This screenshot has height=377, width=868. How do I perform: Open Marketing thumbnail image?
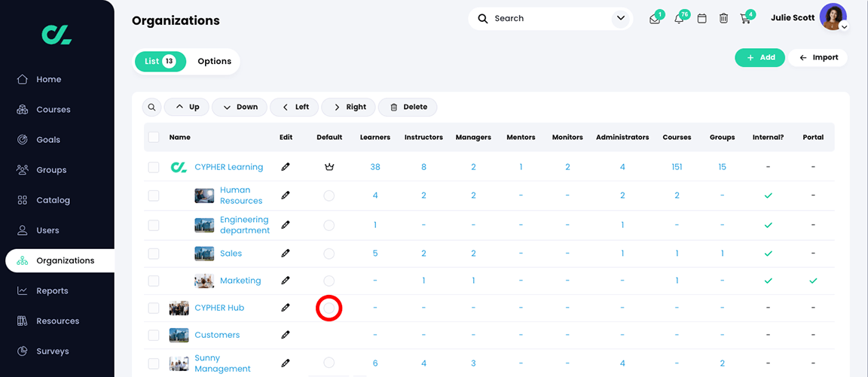point(204,281)
